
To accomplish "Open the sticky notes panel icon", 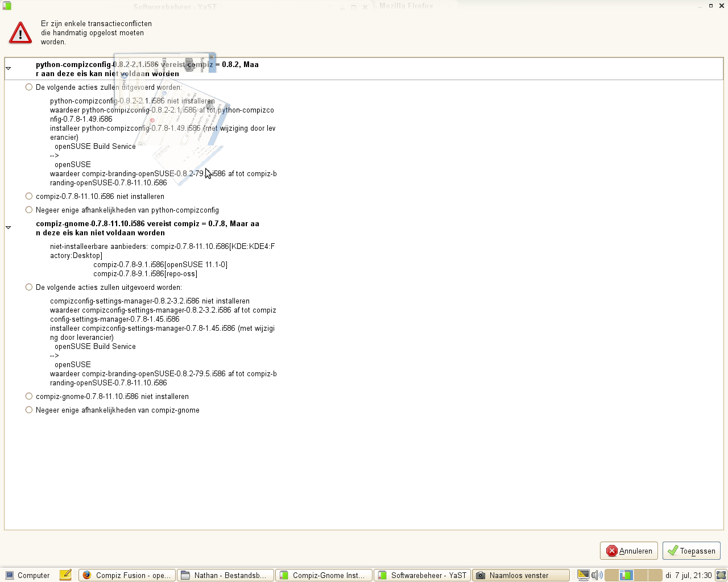I will 65,575.
